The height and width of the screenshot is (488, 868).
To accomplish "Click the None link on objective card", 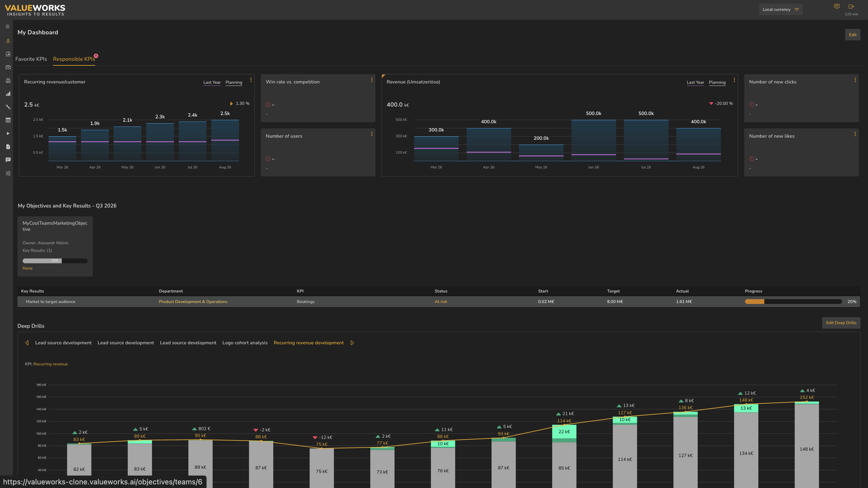I will [x=28, y=268].
